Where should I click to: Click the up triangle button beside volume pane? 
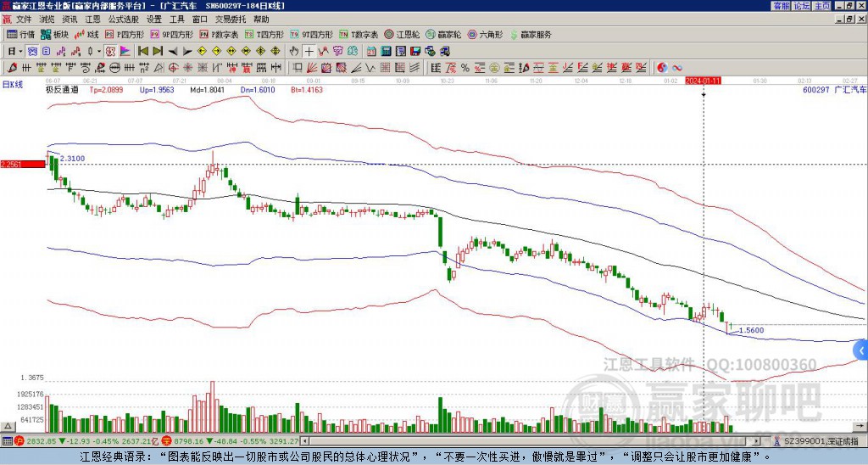[8, 426]
